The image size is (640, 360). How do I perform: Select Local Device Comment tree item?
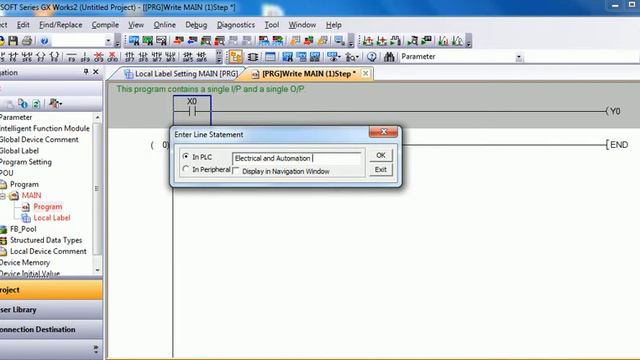click(x=48, y=251)
